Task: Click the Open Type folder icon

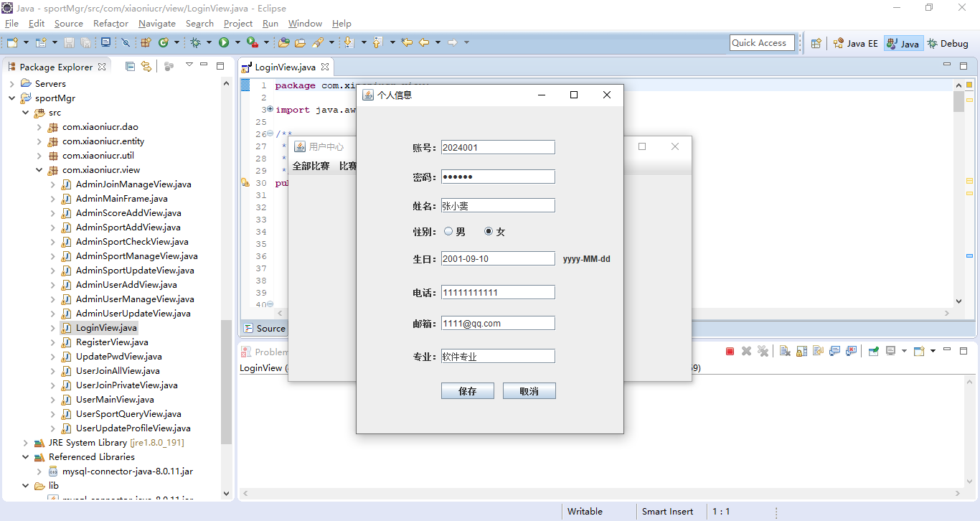Action: pos(283,43)
